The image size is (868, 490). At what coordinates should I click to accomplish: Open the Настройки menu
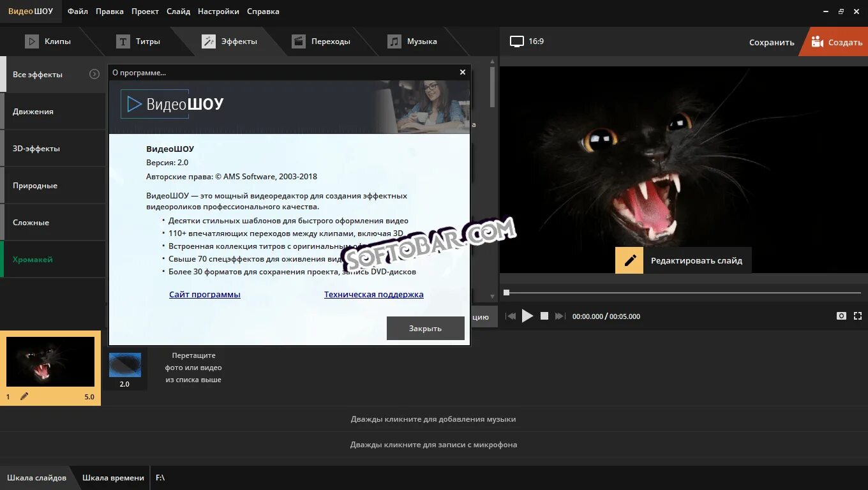pos(218,11)
